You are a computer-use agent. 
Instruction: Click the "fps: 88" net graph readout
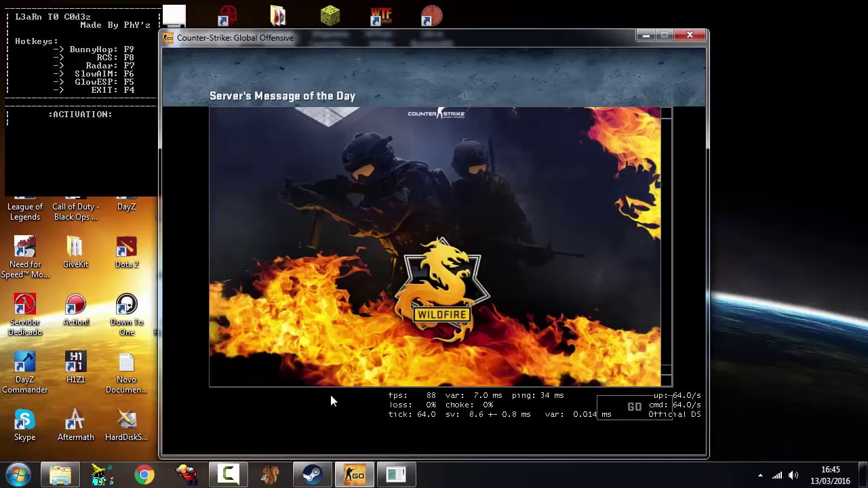412,395
